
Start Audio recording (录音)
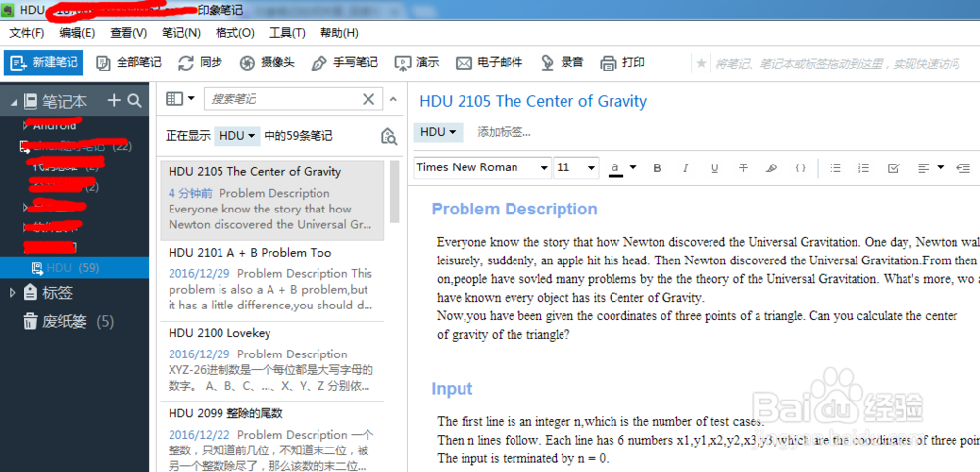(x=562, y=63)
